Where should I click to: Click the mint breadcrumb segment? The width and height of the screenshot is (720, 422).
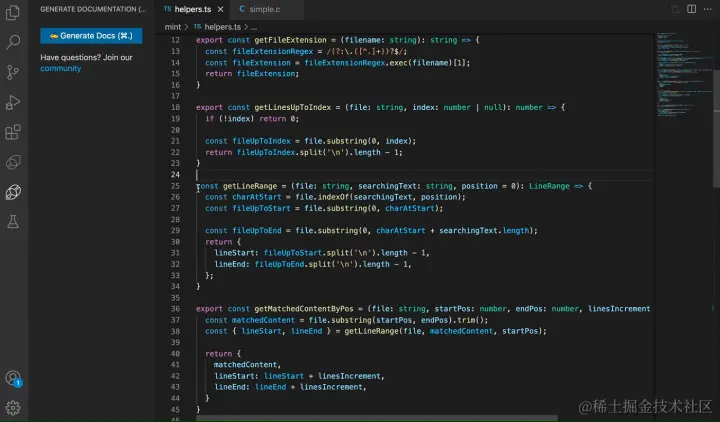pos(173,27)
